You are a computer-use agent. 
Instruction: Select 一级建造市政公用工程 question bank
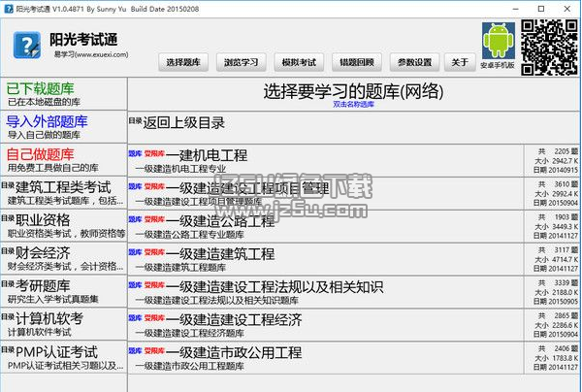(326, 357)
